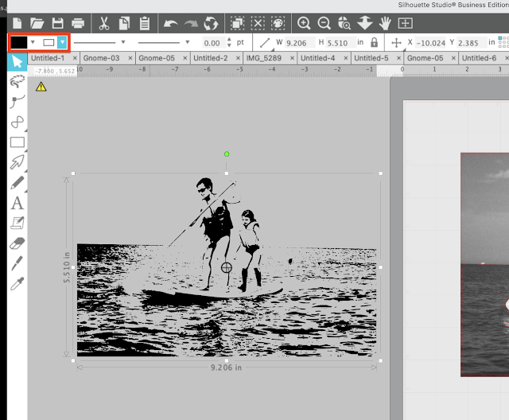The image size is (509, 420).
Task: Click the green rotation handle
Action: [x=227, y=154]
